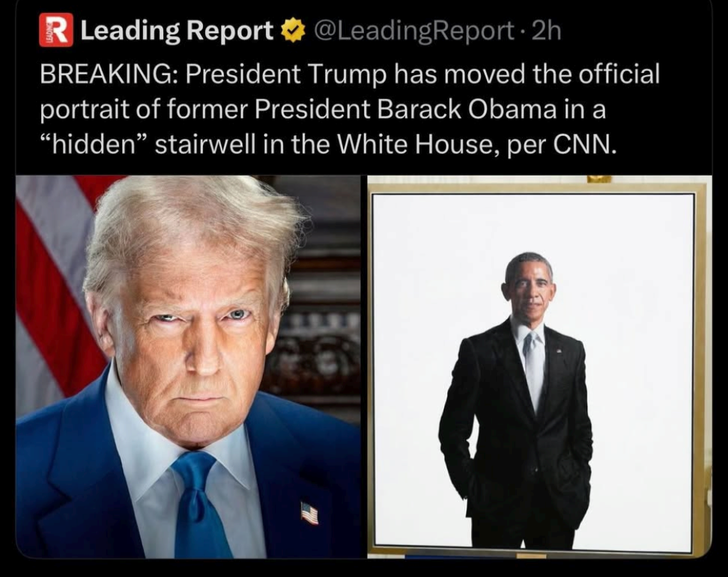
Task: Open the Leading Report display name
Action: [x=178, y=32]
